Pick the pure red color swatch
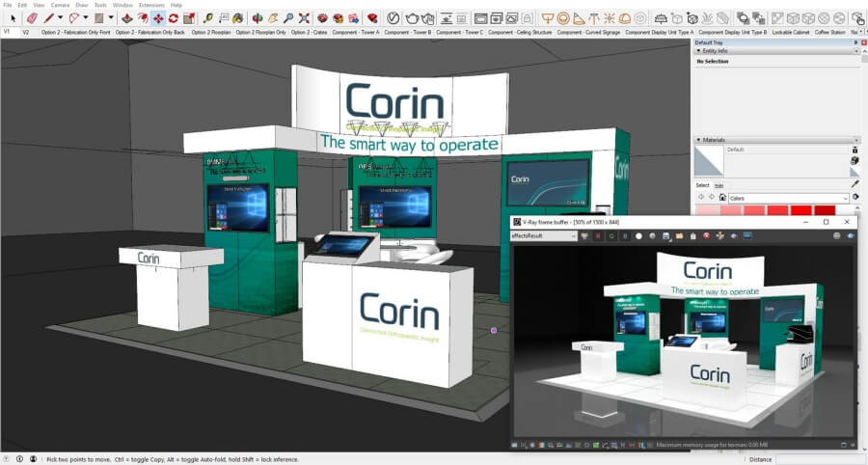The width and height of the screenshot is (868, 465). [801, 210]
